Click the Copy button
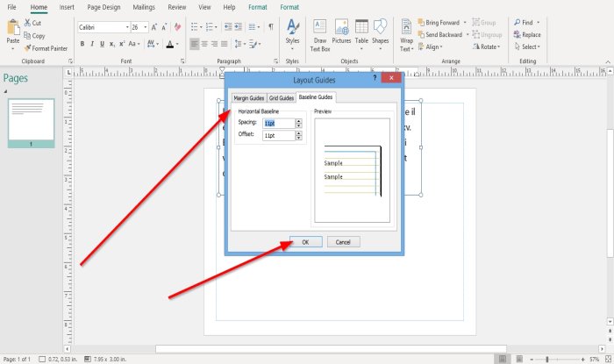This screenshot has height=364, width=614. click(x=34, y=36)
